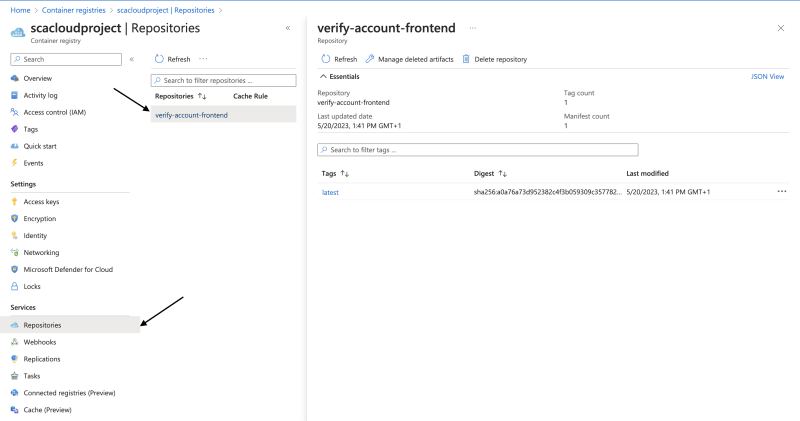This screenshot has height=421, width=800.
Task: Go to Tags in sidebar
Action: (x=31, y=129)
